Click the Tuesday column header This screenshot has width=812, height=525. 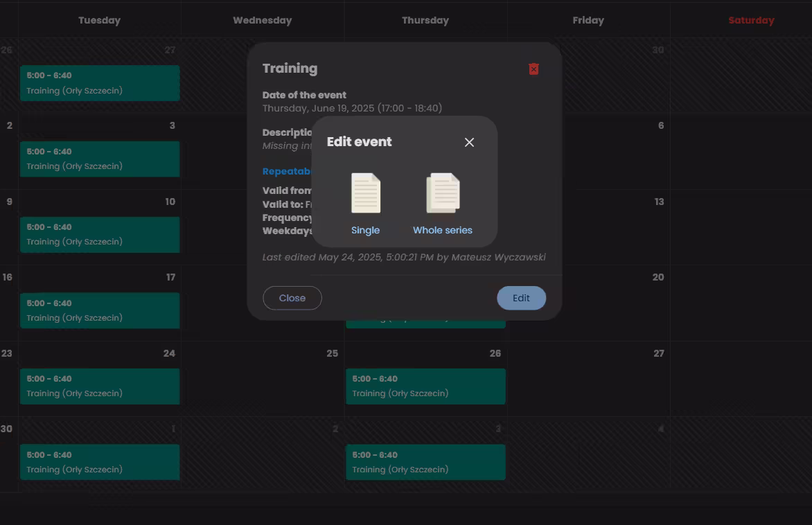coord(99,20)
